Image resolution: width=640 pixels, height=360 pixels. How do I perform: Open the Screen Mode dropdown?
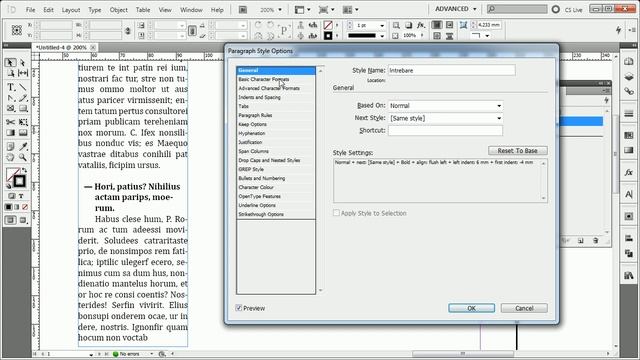pos(327,9)
